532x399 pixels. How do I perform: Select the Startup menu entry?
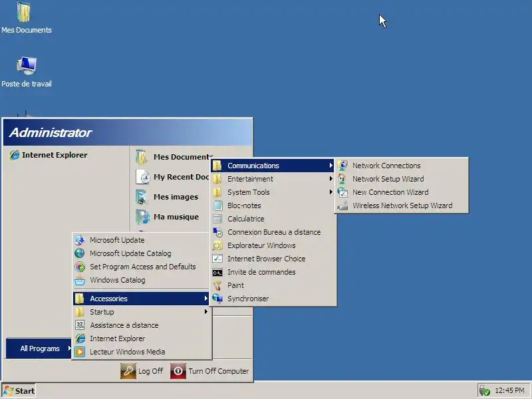point(141,312)
